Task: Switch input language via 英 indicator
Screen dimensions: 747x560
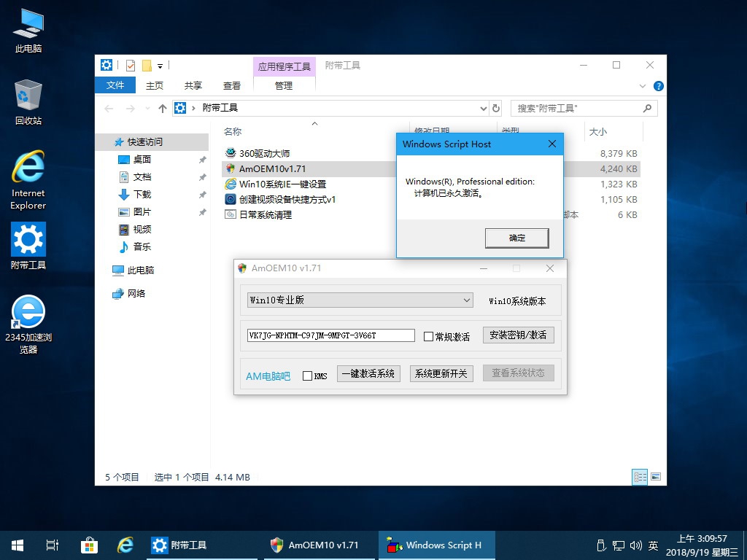Action: 654,545
